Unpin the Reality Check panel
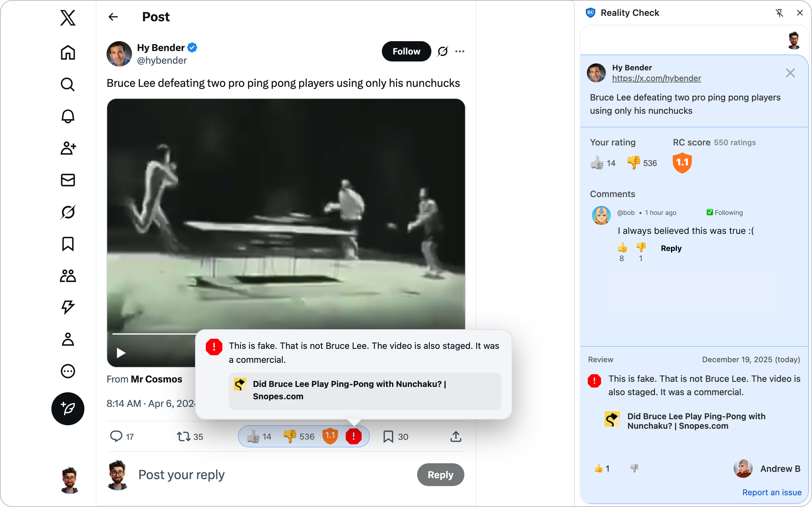Image resolution: width=812 pixels, height=507 pixels. (x=779, y=13)
